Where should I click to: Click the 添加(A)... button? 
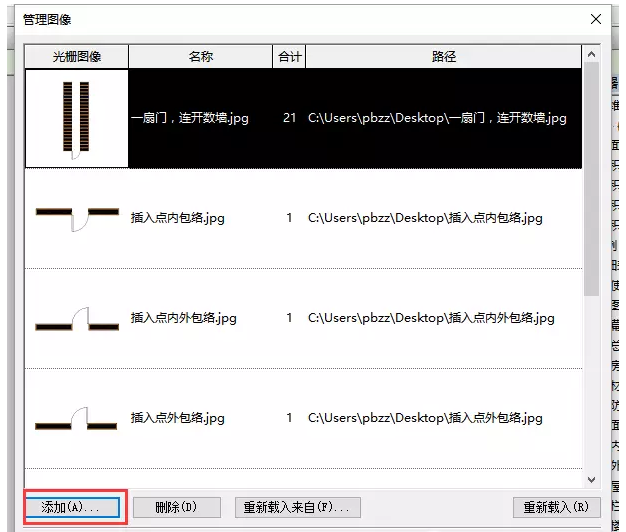click(72, 507)
